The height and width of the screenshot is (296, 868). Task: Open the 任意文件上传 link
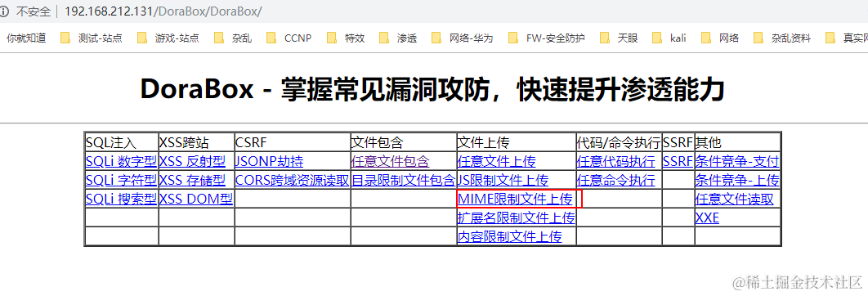pos(497,161)
